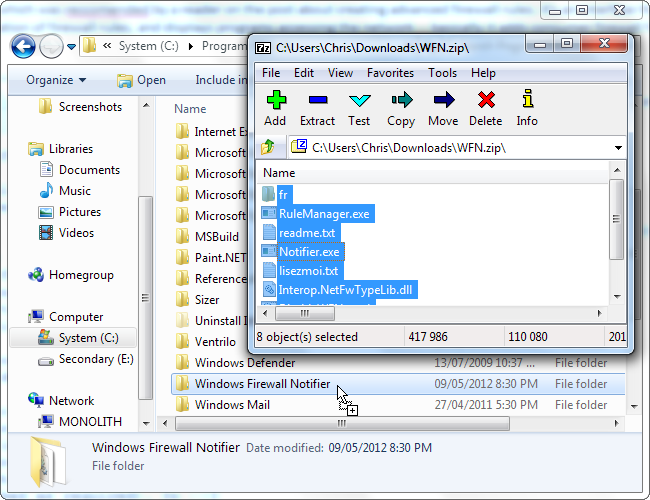Click the green Add icon in 7-Zip
Image resolution: width=650 pixels, height=500 pixels.
click(x=275, y=100)
